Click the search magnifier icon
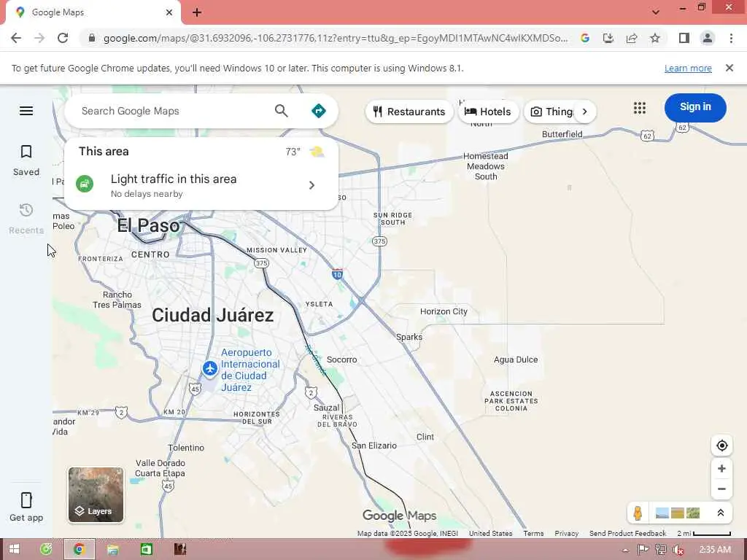The width and height of the screenshot is (747, 560). (282, 111)
